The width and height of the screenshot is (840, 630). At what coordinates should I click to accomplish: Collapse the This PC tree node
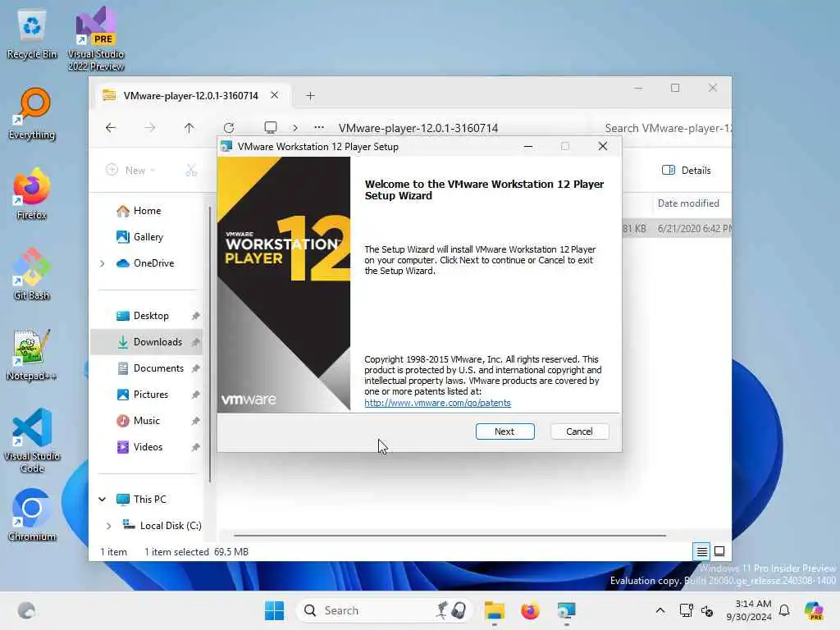(x=103, y=500)
